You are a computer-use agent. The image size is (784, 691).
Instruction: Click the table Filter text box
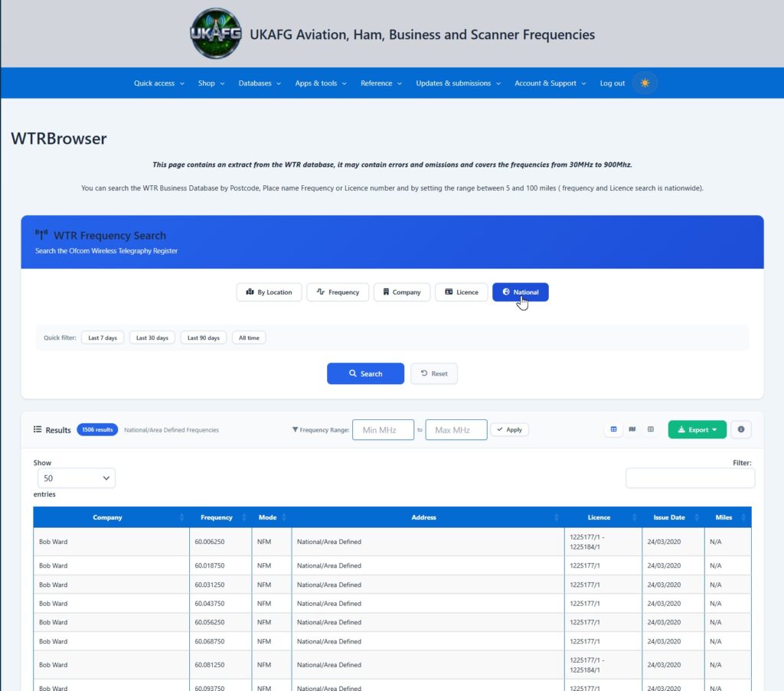click(x=690, y=478)
